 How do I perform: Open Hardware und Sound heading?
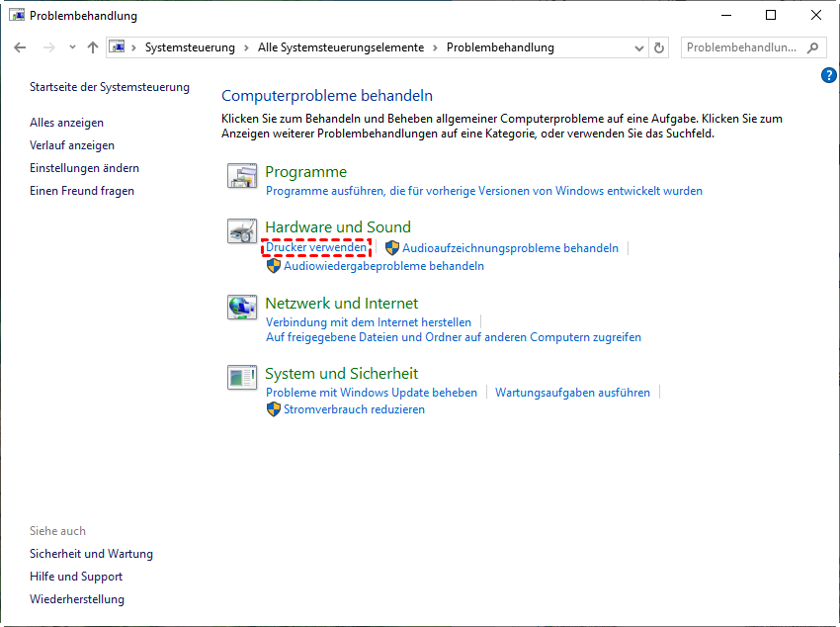point(338,227)
